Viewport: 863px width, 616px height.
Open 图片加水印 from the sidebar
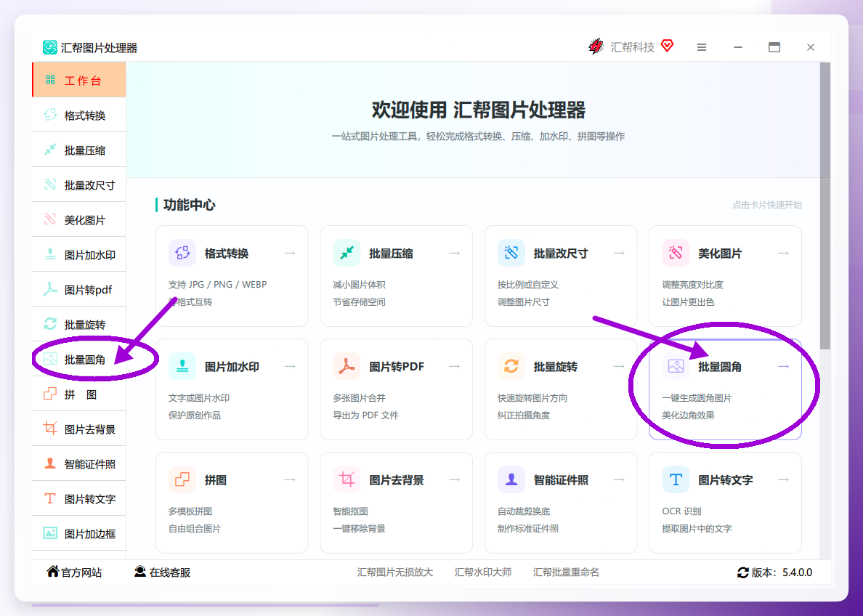(x=79, y=254)
